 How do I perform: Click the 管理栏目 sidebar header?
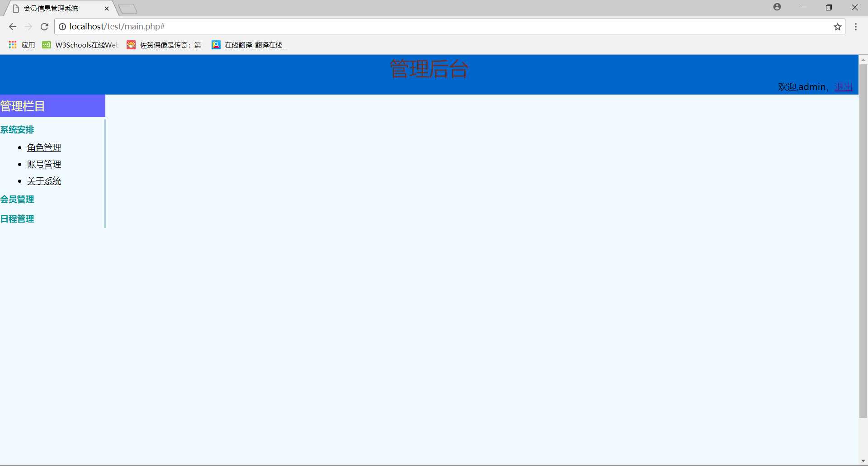tap(52, 106)
